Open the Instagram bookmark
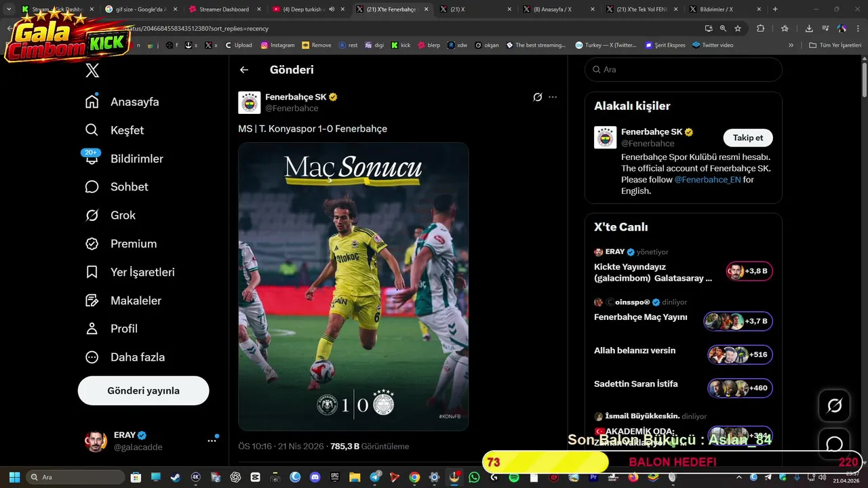Image resolution: width=868 pixels, height=488 pixels. pyautogui.click(x=277, y=45)
